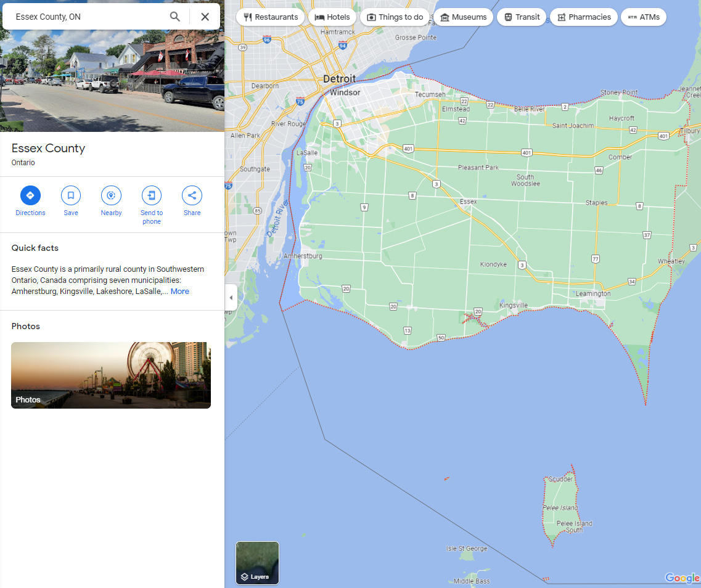Click Pelee Island label
701x588 pixels.
560,508
